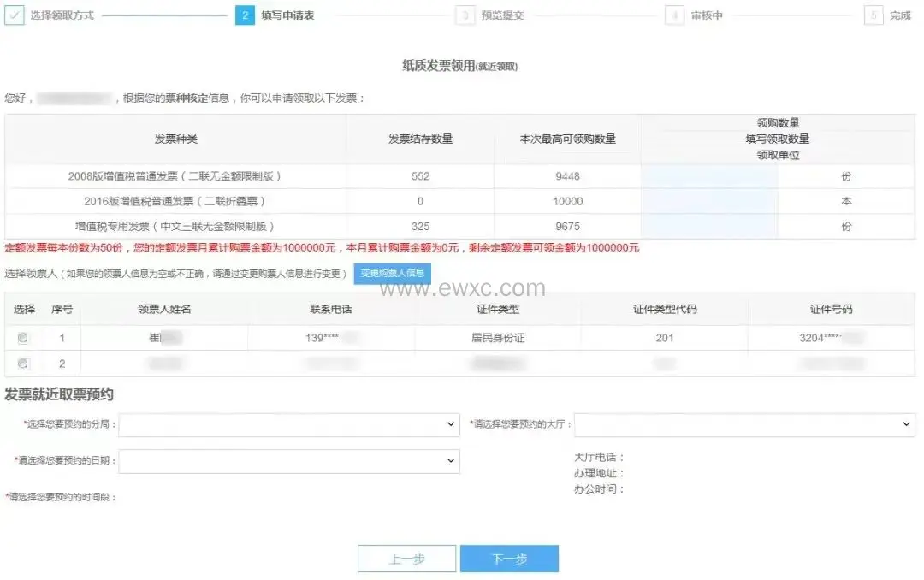The width and height of the screenshot is (924, 580).
Task: Open the 选择您要预约的分局 dropdown
Action: (x=291, y=423)
